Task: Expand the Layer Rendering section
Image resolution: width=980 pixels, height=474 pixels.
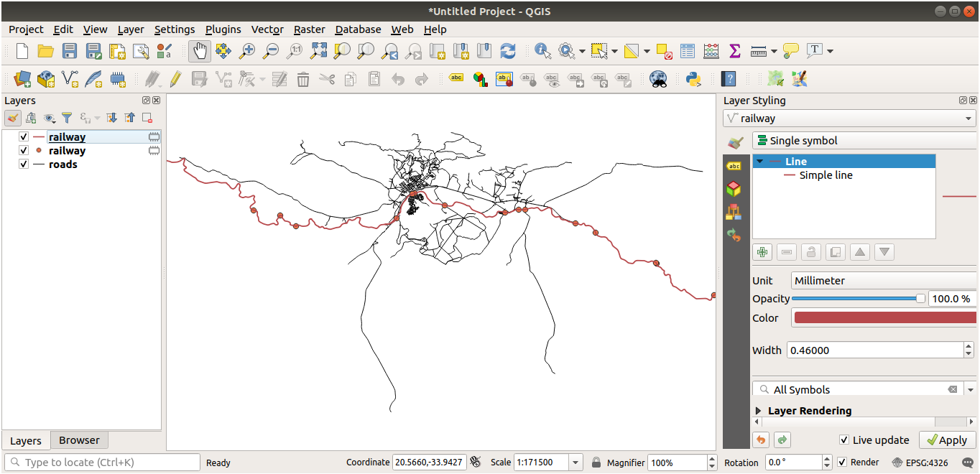Action: (x=759, y=411)
